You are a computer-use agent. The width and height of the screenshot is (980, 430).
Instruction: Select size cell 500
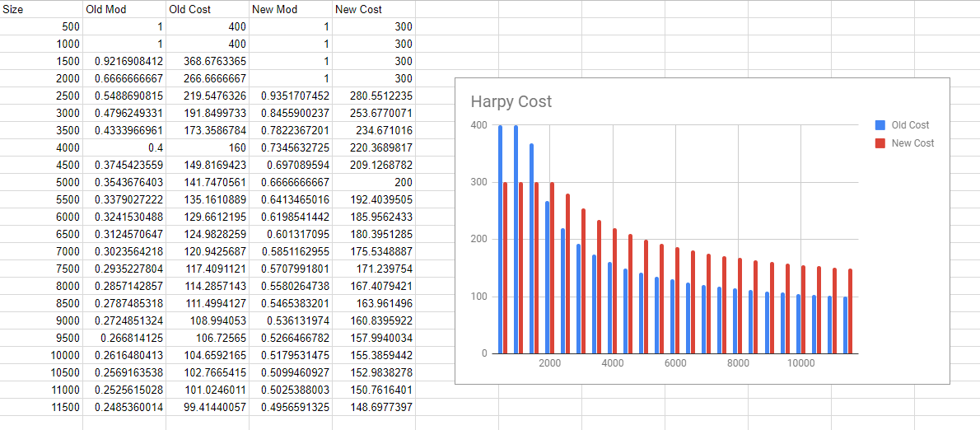click(x=41, y=27)
